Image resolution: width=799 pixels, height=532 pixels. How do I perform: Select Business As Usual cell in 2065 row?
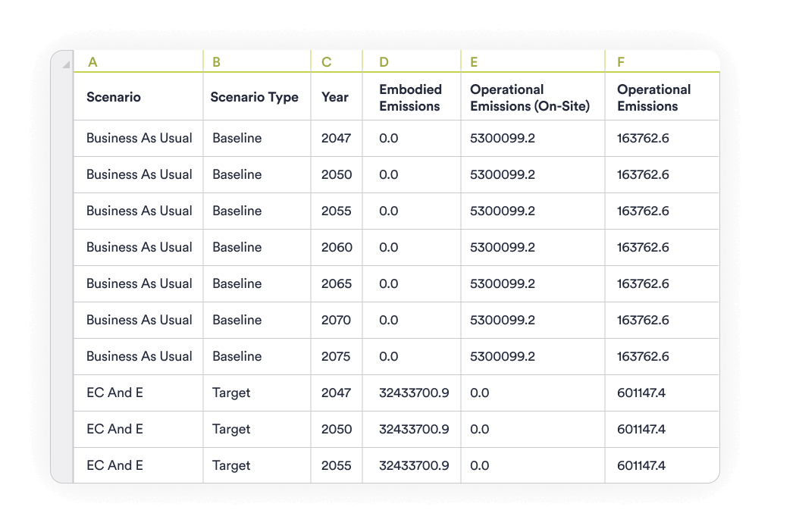tap(139, 283)
